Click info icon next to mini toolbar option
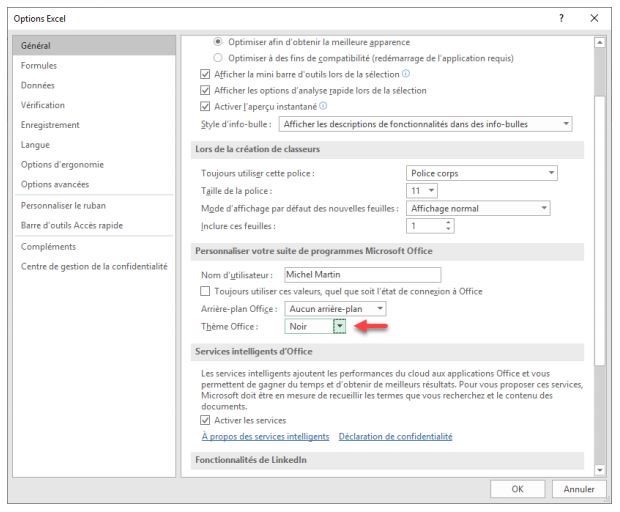This screenshot has height=512, width=620. pyautogui.click(x=405, y=74)
